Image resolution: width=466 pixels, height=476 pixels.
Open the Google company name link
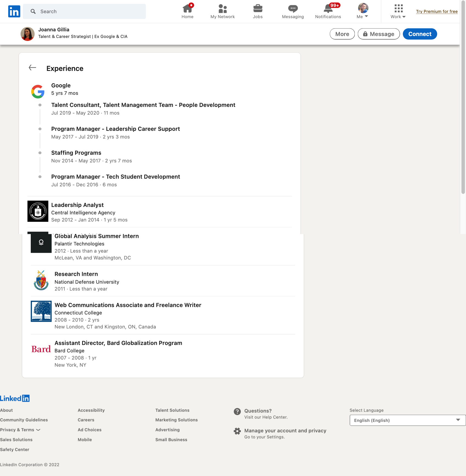[61, 85]
